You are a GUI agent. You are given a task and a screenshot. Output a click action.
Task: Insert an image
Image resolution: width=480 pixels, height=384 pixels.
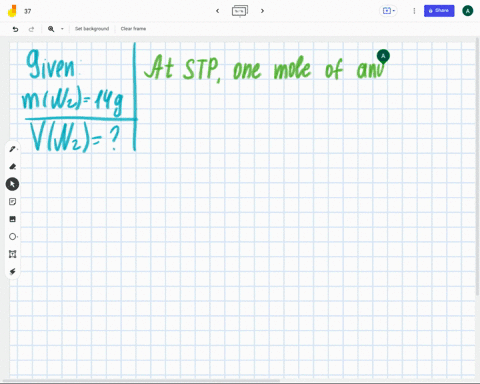pos(13,219)
